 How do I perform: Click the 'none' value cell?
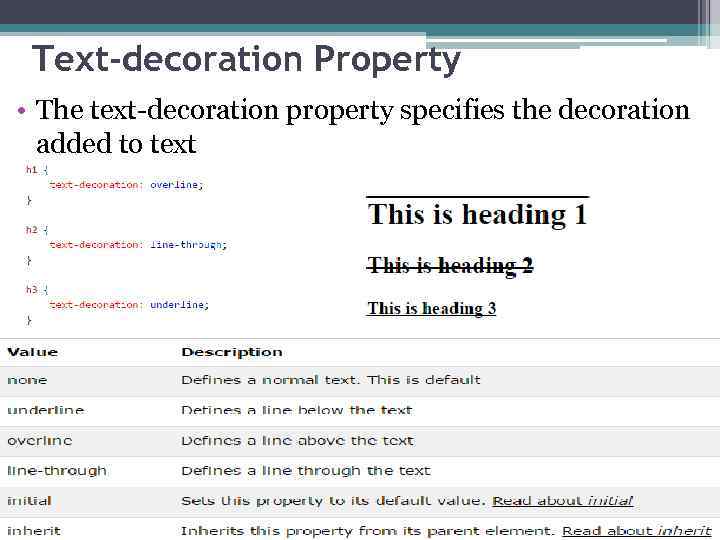point(27,380)
